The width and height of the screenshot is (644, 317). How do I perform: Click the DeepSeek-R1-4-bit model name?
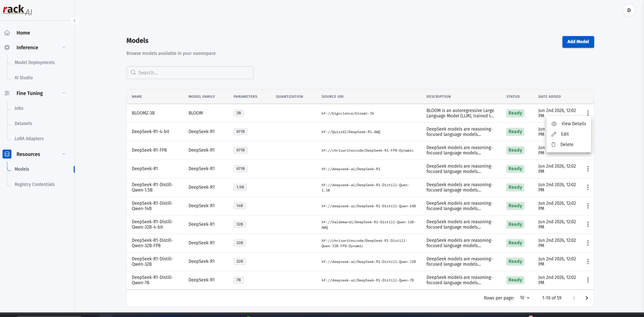click(151, 132)
